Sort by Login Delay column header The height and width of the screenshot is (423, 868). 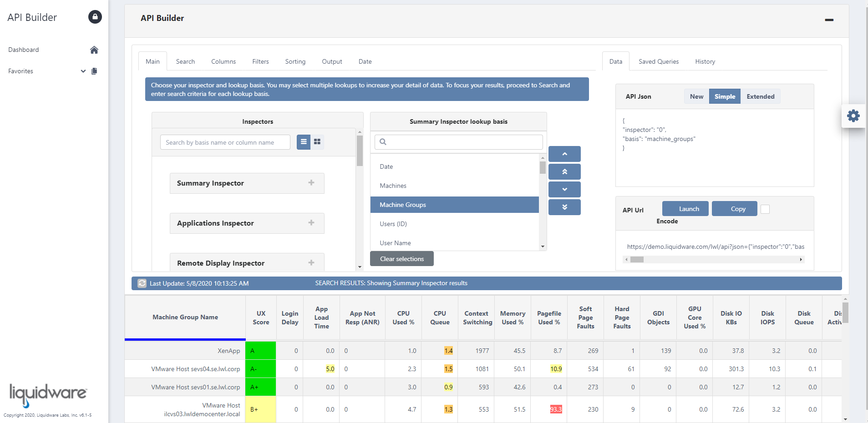click(x=290, y=317)
